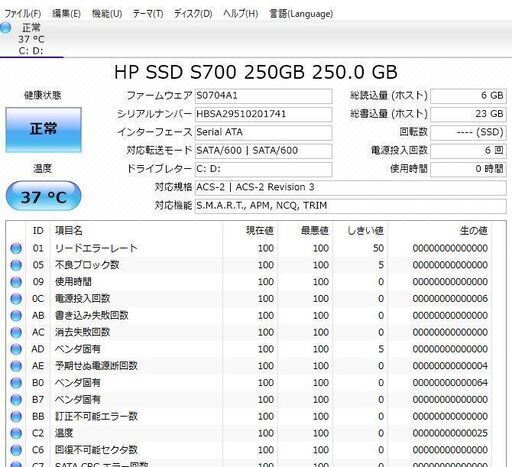Click status orb for ID BB row
The width and height of the screenshot is (512, 467).
(x=16, y=417)
